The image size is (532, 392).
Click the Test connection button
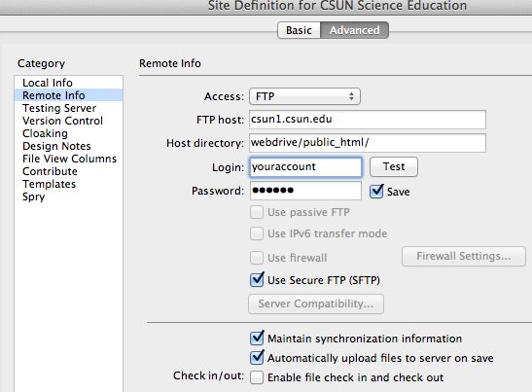point(394,166)
